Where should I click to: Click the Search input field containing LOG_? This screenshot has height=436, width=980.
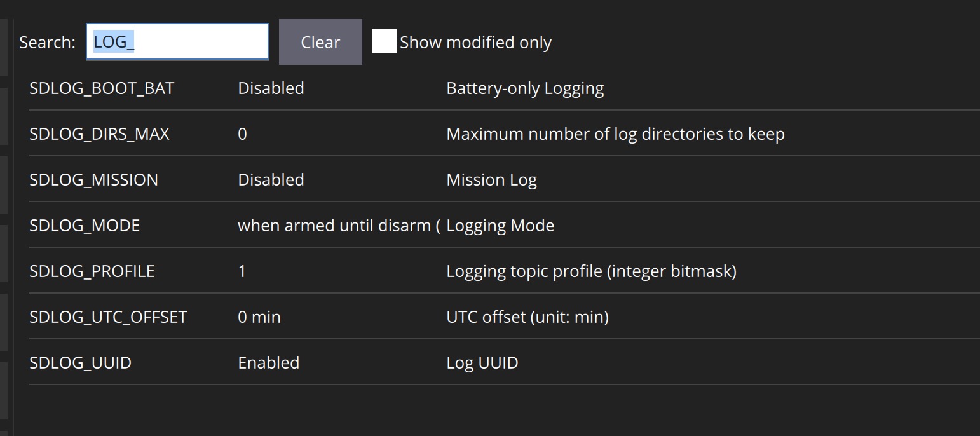(177, 42)
